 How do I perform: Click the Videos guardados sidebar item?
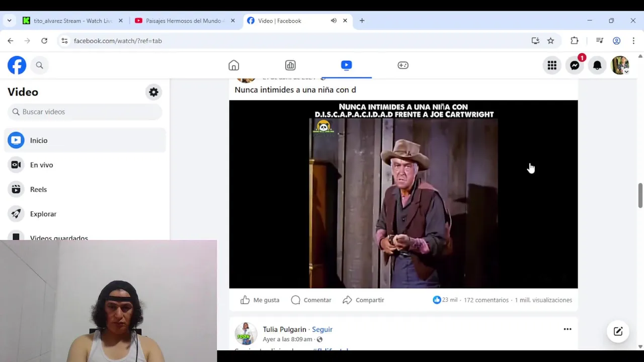[x=59, y=238]
